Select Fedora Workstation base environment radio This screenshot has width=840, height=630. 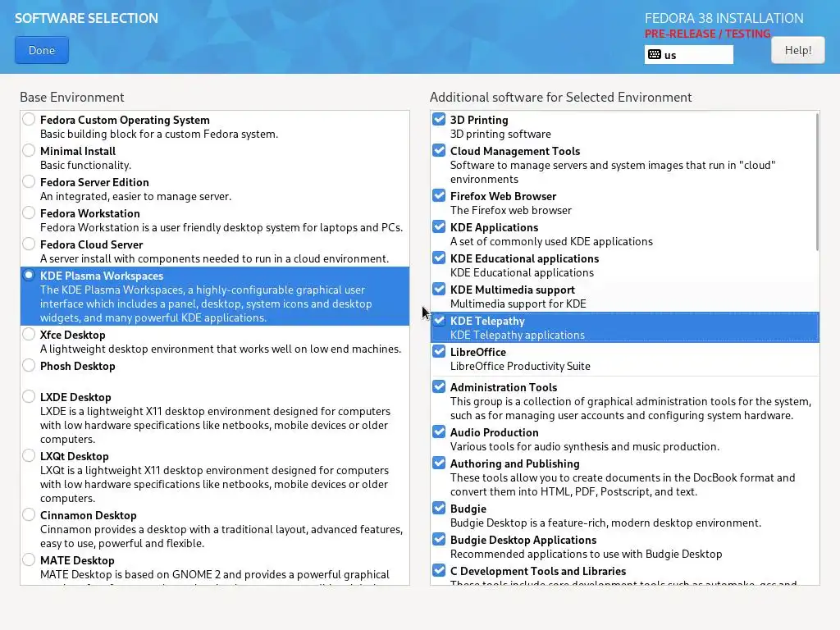click(29, 212)
